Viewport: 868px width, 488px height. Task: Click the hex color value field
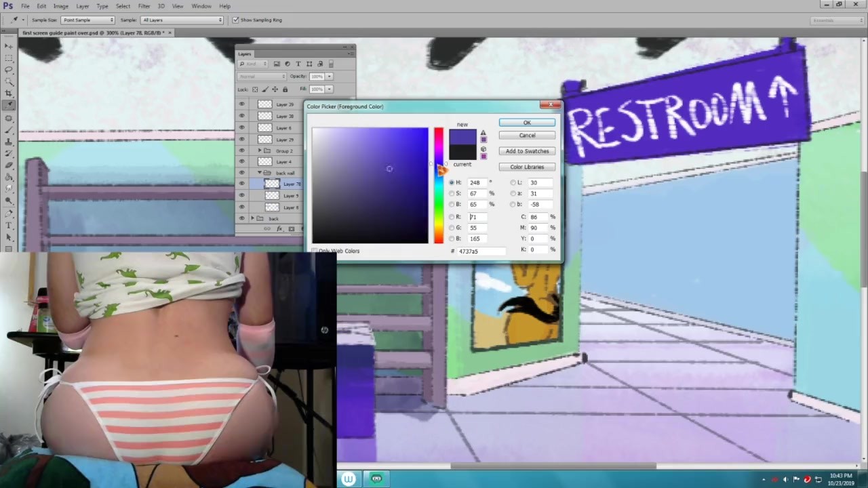[480, 251]
